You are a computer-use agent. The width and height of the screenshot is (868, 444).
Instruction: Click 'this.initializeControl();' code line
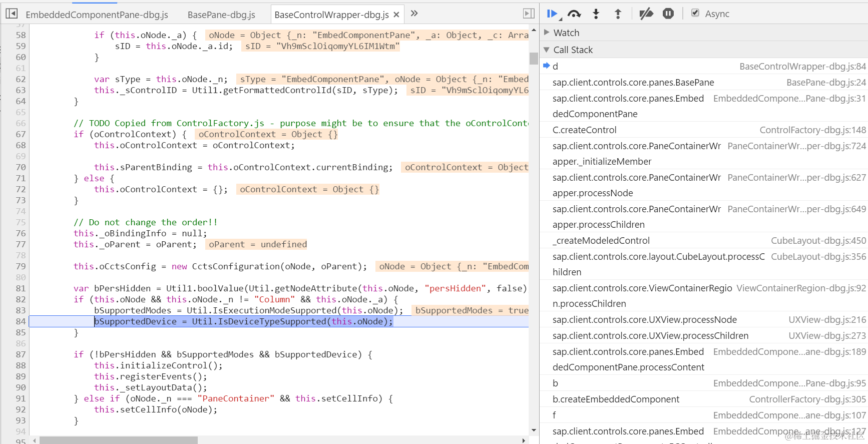coord(158,365)
